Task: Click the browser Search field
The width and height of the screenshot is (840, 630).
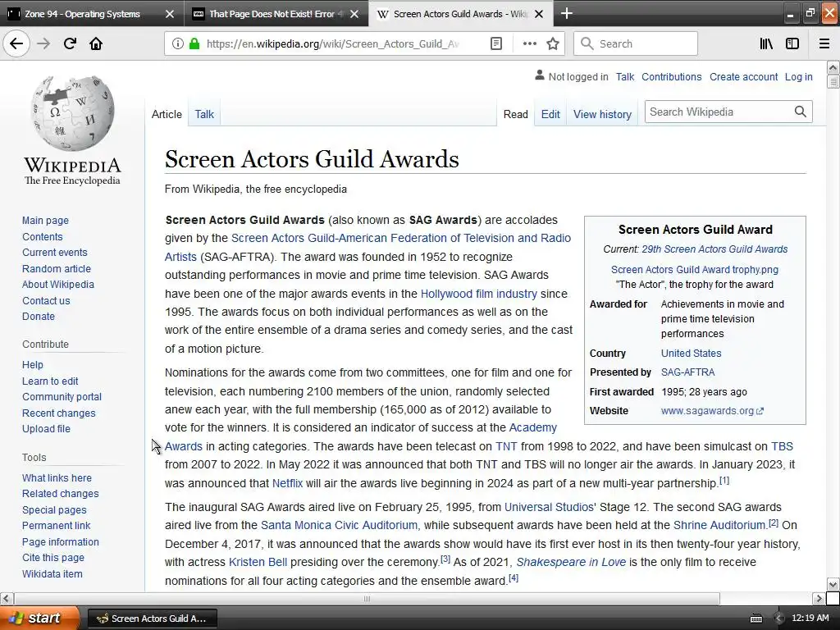Action: [636, 43]
